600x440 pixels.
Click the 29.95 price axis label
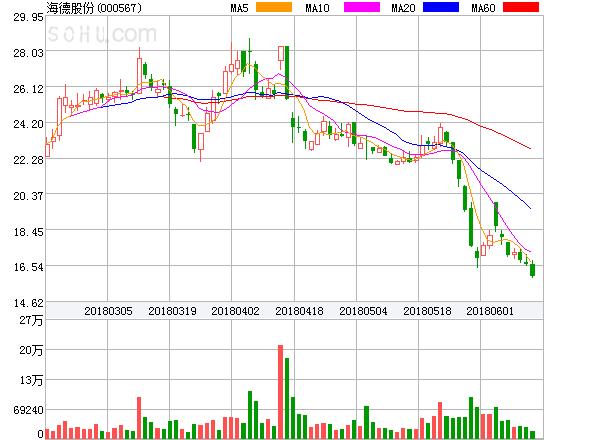click(28, 17)
